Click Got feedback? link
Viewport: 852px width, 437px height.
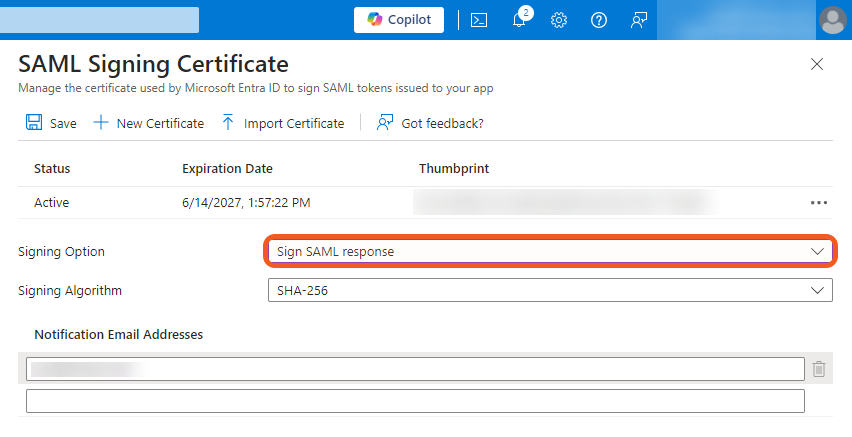point(430,123)
